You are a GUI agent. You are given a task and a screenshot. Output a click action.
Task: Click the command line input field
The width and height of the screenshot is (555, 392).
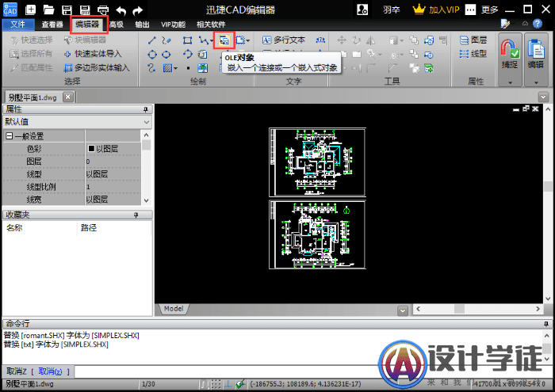pyautogui.click(x=225, y=371)
